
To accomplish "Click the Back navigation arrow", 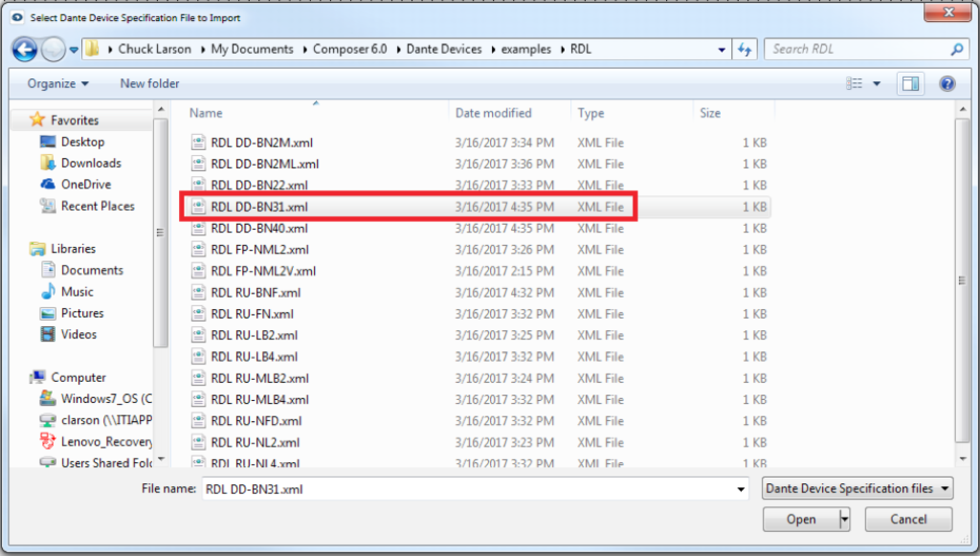I will (24, 49).
